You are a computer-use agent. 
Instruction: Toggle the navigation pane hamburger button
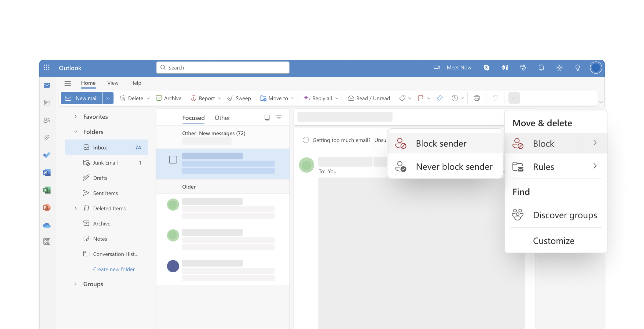(x=68, y=83)
